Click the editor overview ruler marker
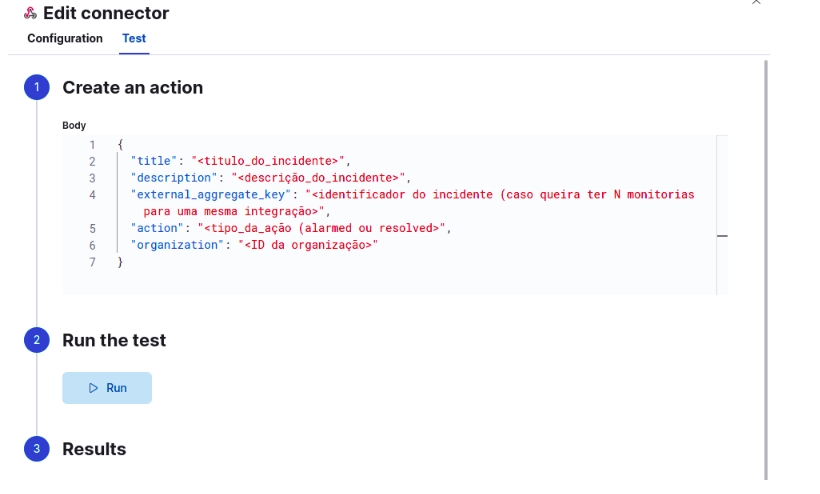820x494 pixels. click(x=722, y=237)
